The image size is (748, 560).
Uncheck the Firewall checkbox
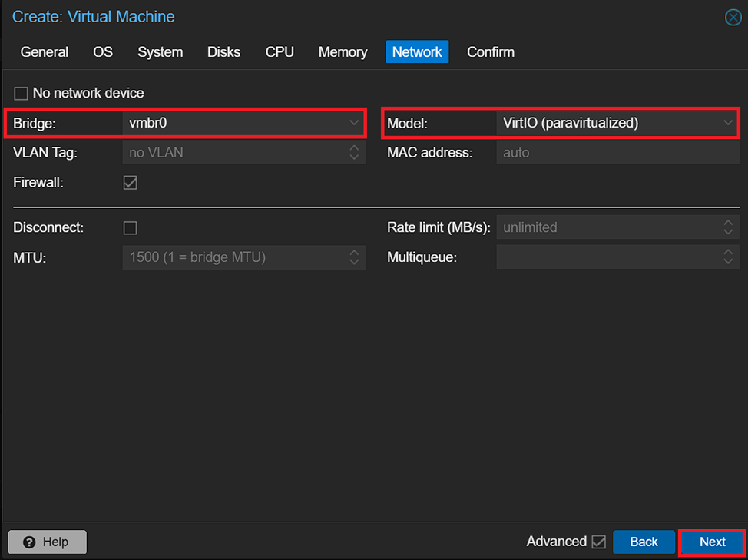point(131,183)
